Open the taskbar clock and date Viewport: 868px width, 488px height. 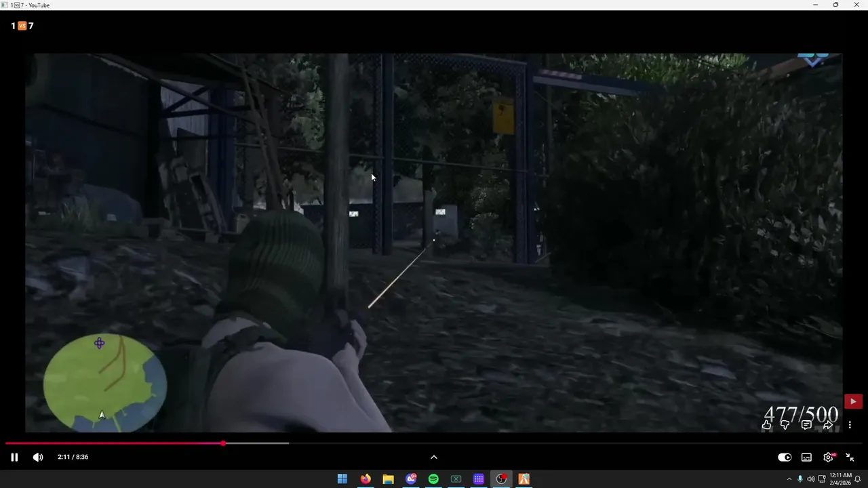pyautogui.click(x=840, y=479)
